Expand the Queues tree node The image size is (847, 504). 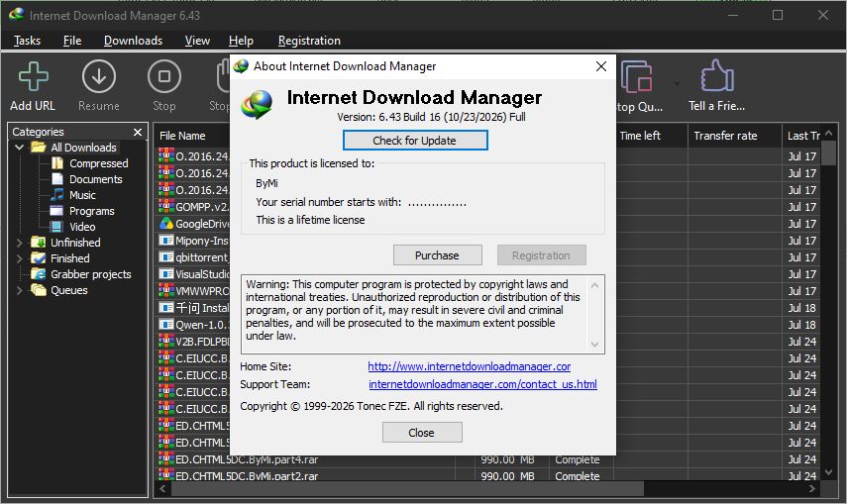20,290
